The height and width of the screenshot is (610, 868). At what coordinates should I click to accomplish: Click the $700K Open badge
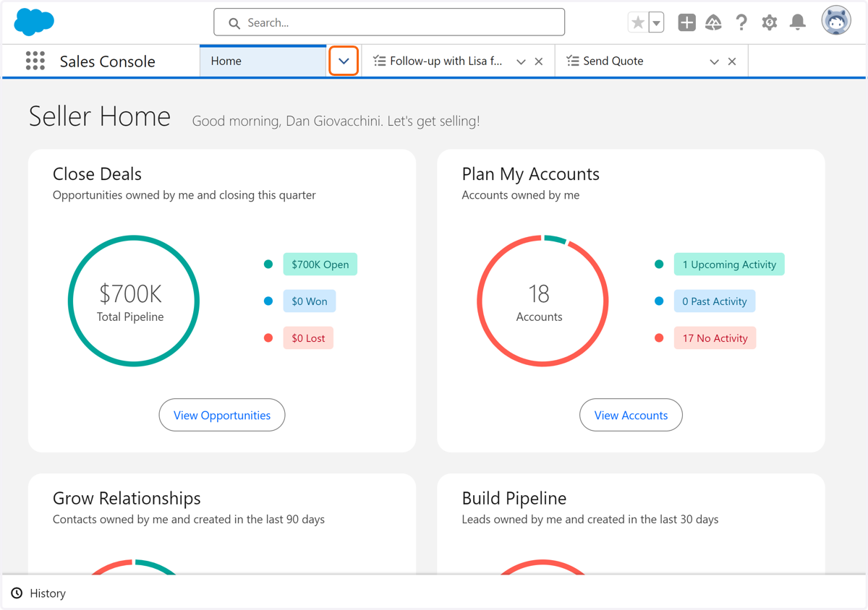click(320, 265)
